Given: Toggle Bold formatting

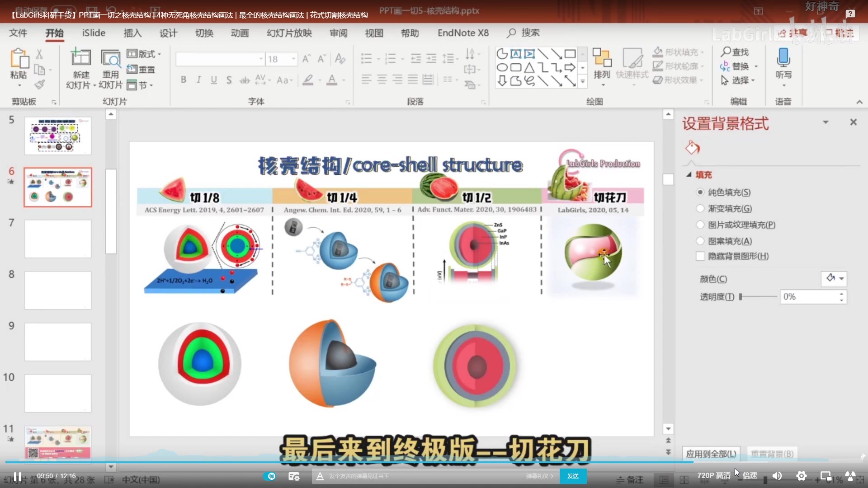Looking at the screenshot, I should coord(184,80).
